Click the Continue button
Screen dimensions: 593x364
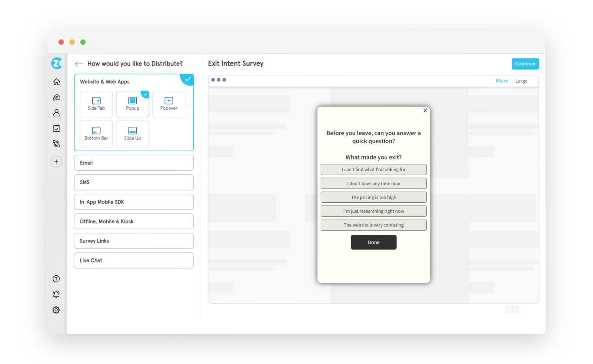click(x=525, y=63)
